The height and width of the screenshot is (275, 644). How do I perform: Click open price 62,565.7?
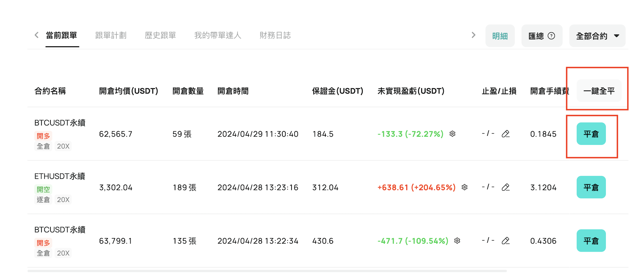(x=116, y=134)
